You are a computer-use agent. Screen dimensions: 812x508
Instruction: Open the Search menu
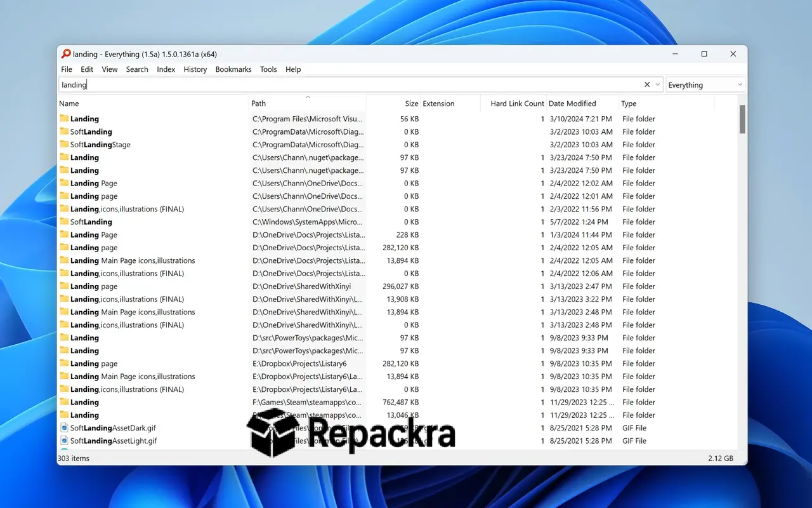[137, 69]
